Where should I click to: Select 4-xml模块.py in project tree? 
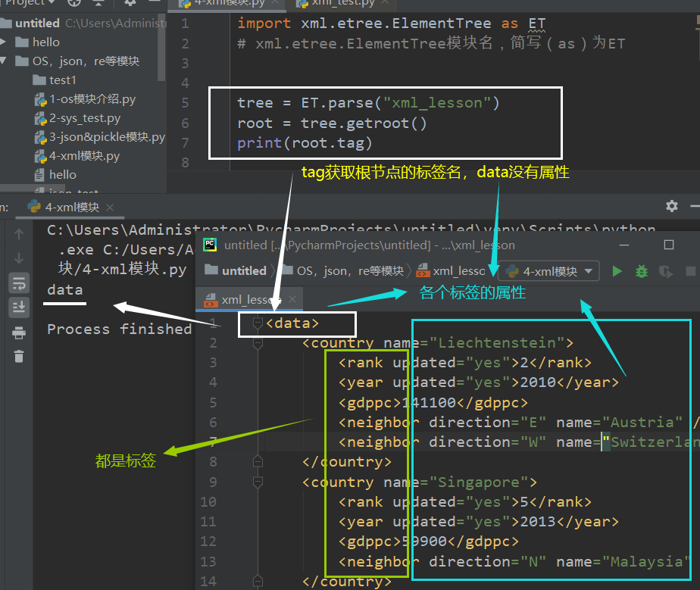pyautogui.click(x=77, y=156)
